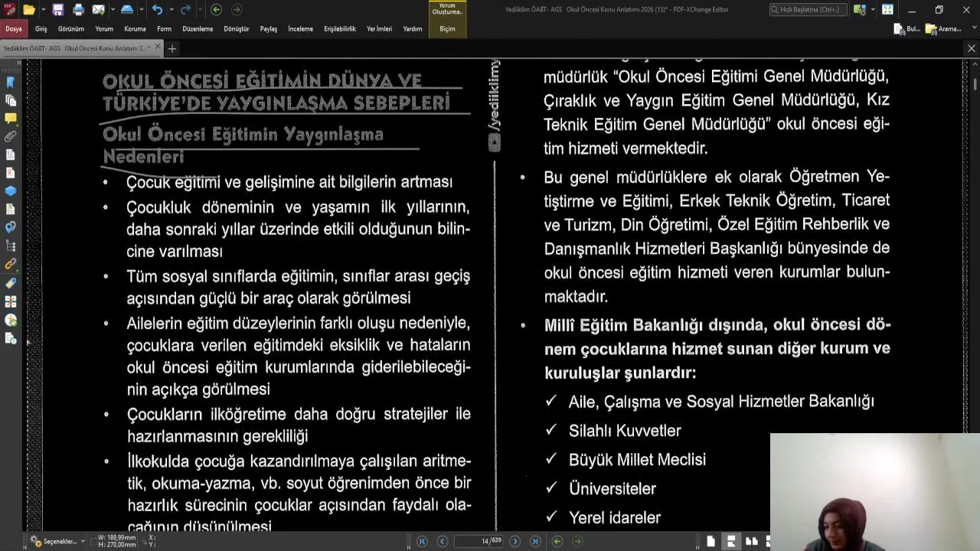
Task: Click the Arama search button
Action: point(943,28)
